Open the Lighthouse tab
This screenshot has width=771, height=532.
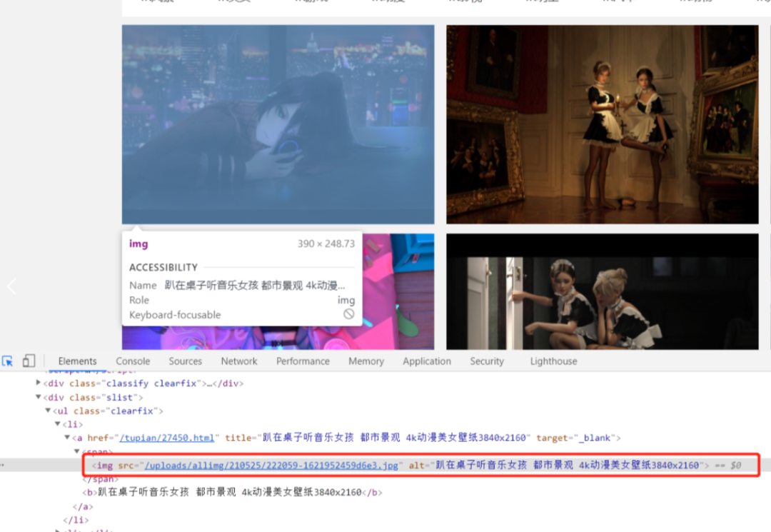click(x=554, y=361)
